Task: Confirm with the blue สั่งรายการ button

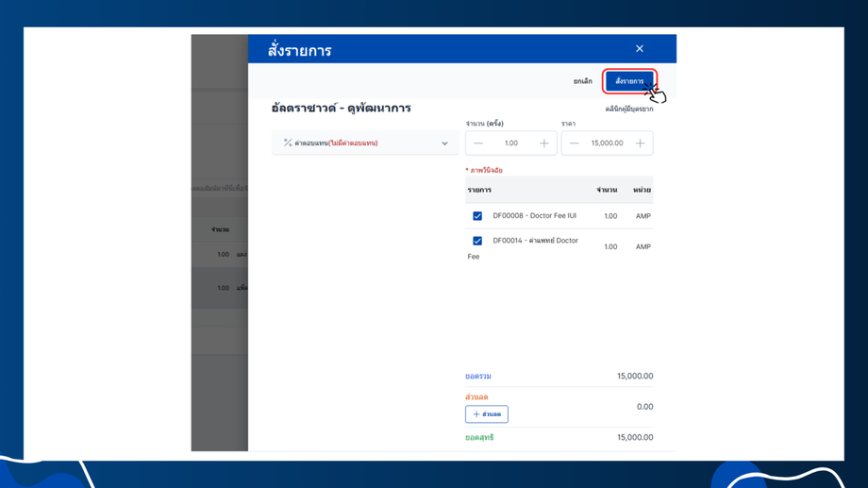Action: click(x=629, y=81)
